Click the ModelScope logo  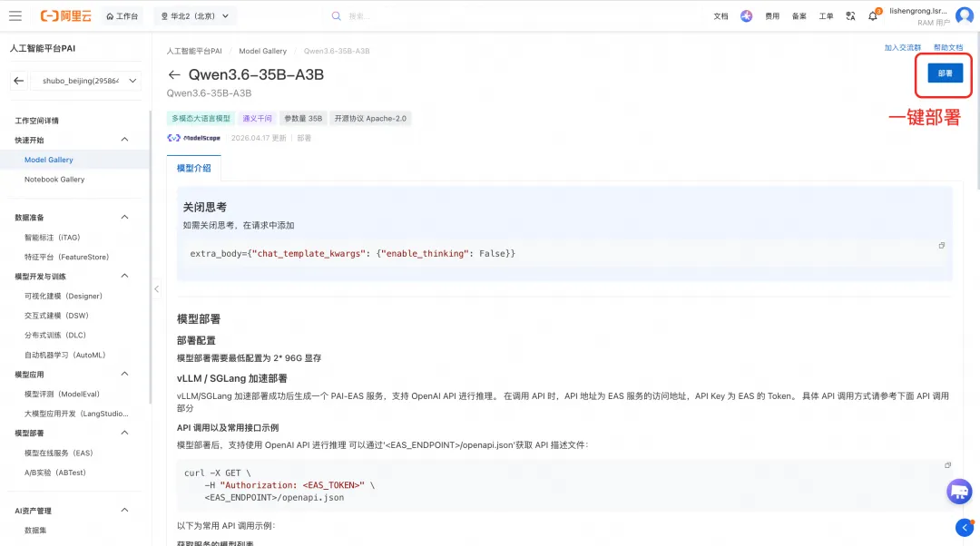pos(194,138)
